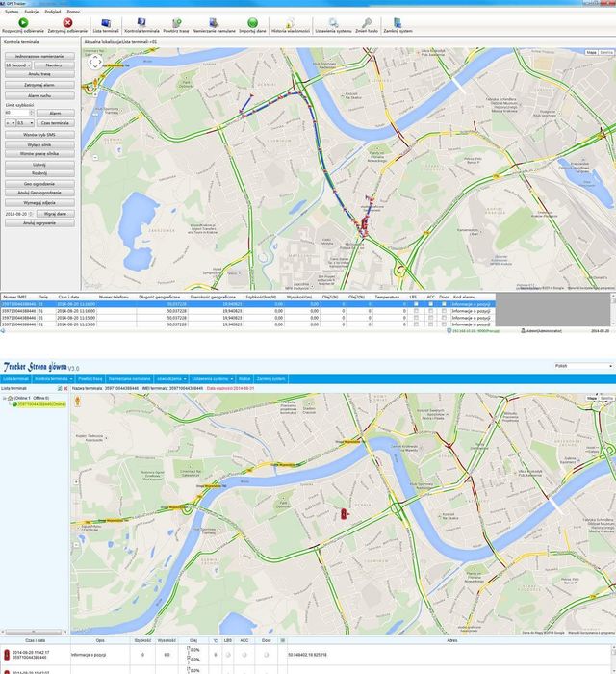Click the green edit icon in Lista terminali panel
This screenshot has height=674, width=616.
click(x=60, y=389)
